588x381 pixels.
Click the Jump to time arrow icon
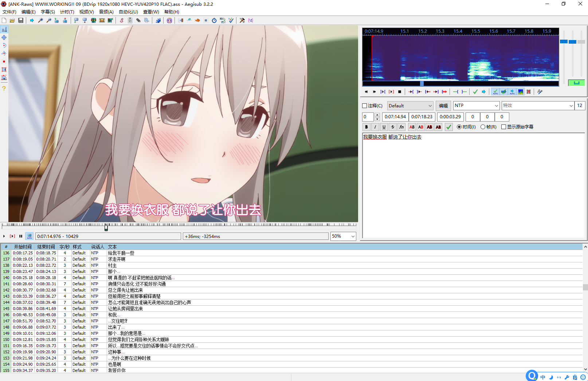coord(32,20)
